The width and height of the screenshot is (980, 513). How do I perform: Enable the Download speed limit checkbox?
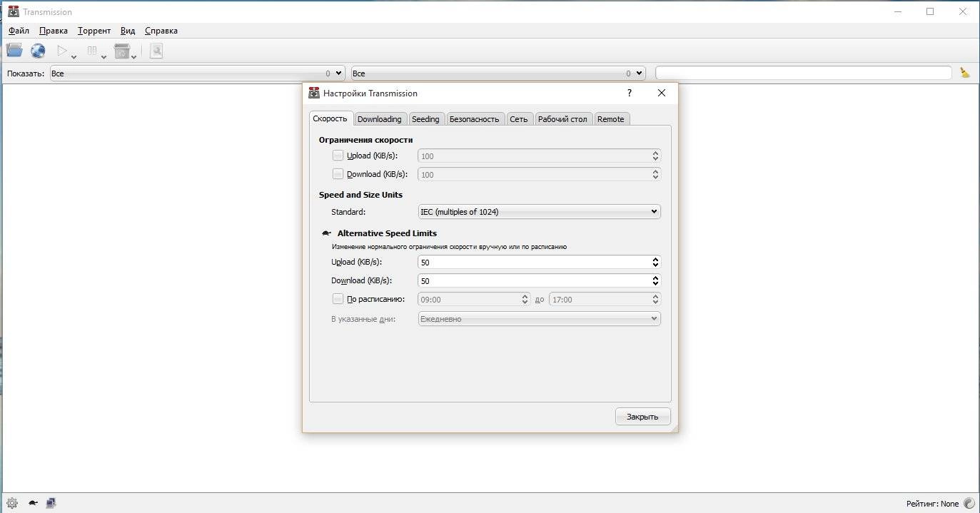[x=338, y=174]
